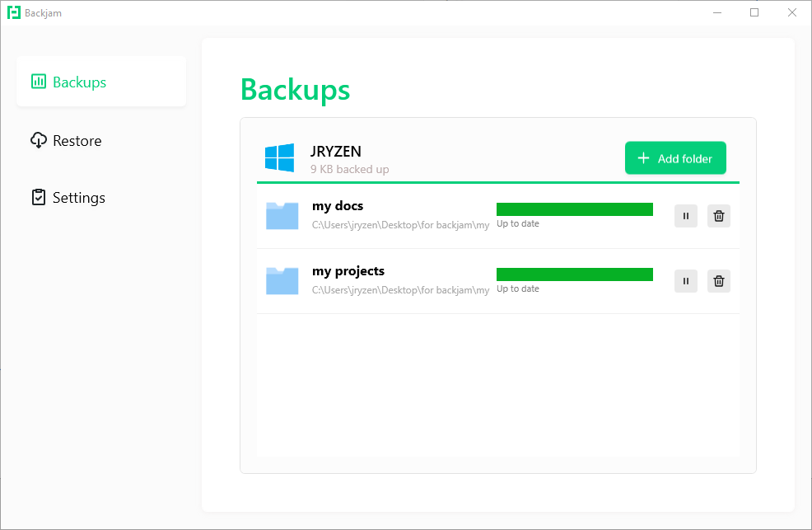Delete the my projects backup folder
Screen dimensions: 812x530
(719, 281)
